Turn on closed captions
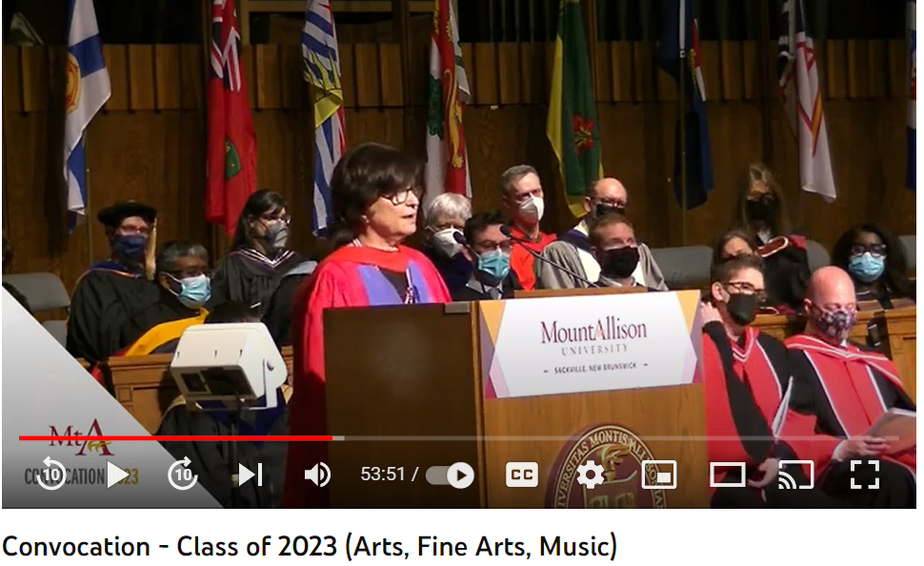Viewport: 924px width, 566px height. [521, 475]
